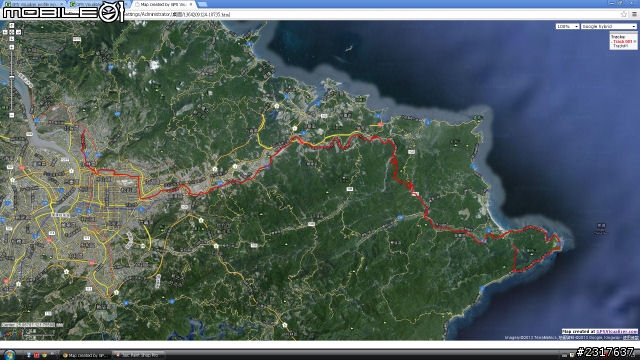
Task: Pan the map up with the arrow
Action: 11,26
